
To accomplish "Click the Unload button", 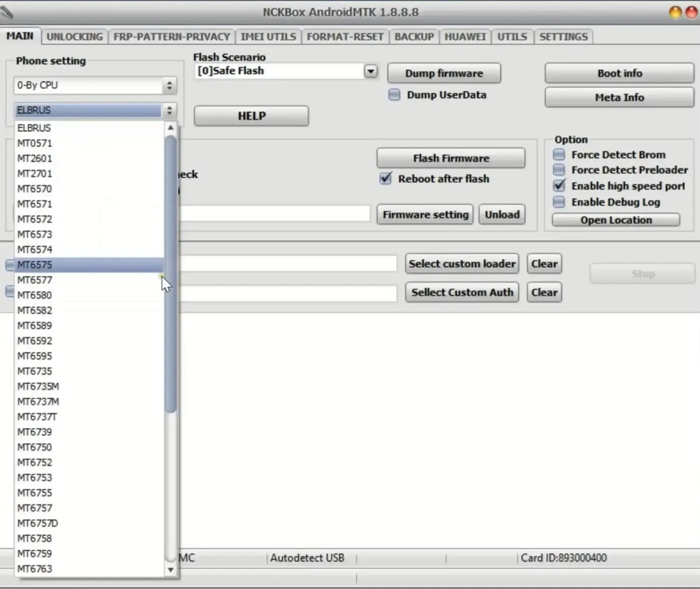I will 502,215.
